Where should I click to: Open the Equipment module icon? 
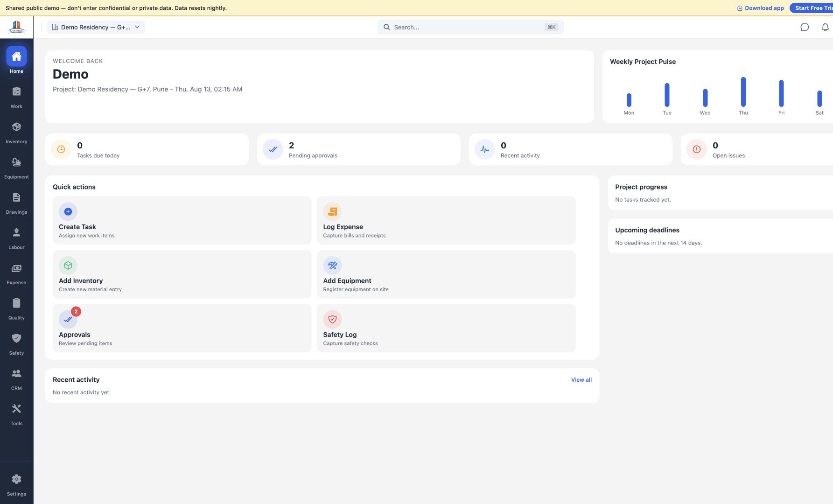point(16,162)
